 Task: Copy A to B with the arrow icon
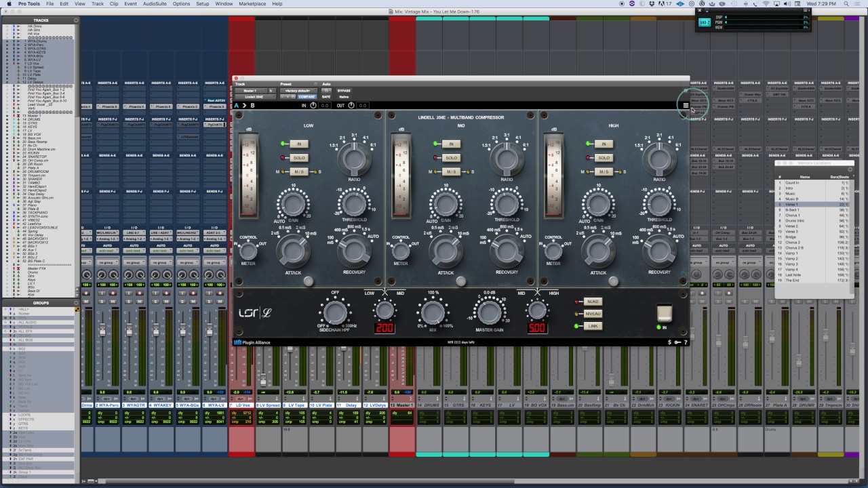[245, 105]
